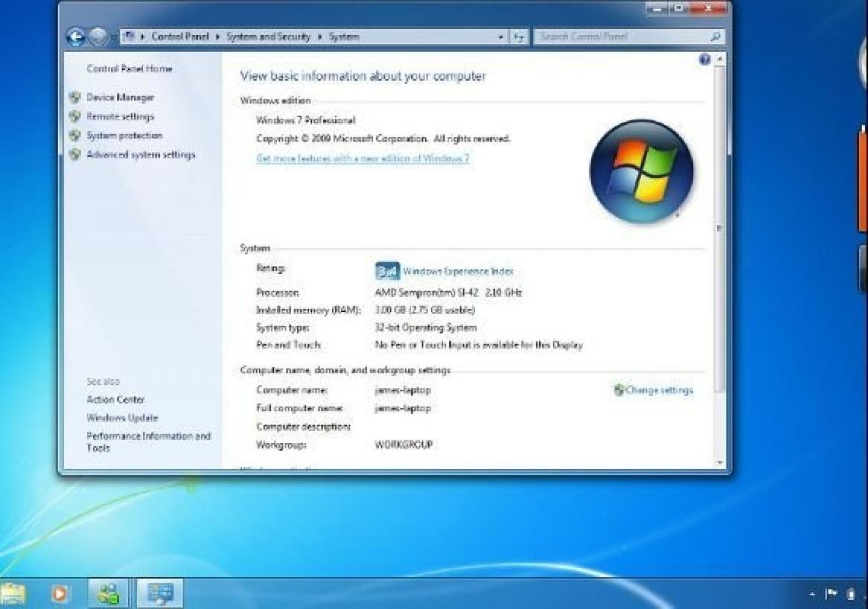868x609 pixels.
Task: Launch Windows Media Player from taskbar
Action: 60,593
